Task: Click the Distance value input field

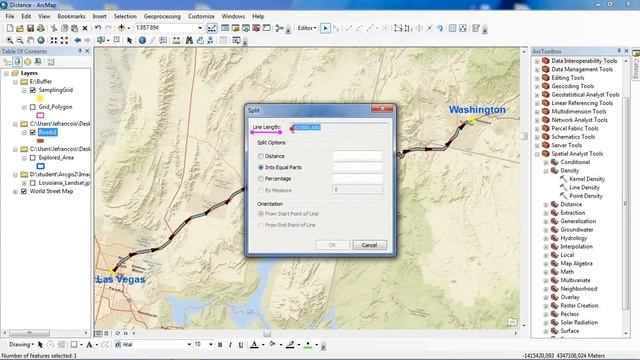Action: (357, 156)
